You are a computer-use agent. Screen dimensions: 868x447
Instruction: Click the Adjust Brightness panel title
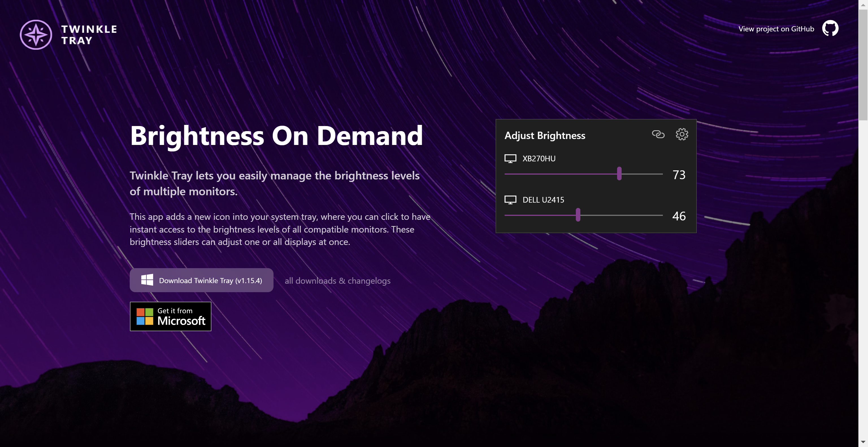point(544,135)
